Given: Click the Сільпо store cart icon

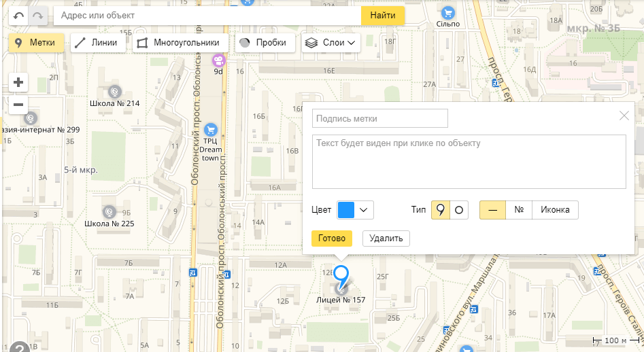Looking at the screenshot, I should pyautogui.click(x=447, y=12).
